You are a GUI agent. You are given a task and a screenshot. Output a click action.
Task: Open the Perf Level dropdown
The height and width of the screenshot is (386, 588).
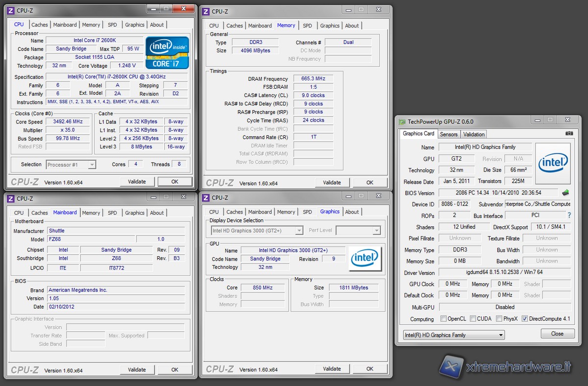[x=358, y=231]
